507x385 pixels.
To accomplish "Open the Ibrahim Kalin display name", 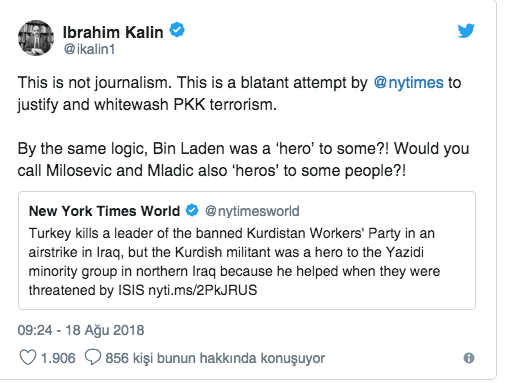I will point(113,32).
